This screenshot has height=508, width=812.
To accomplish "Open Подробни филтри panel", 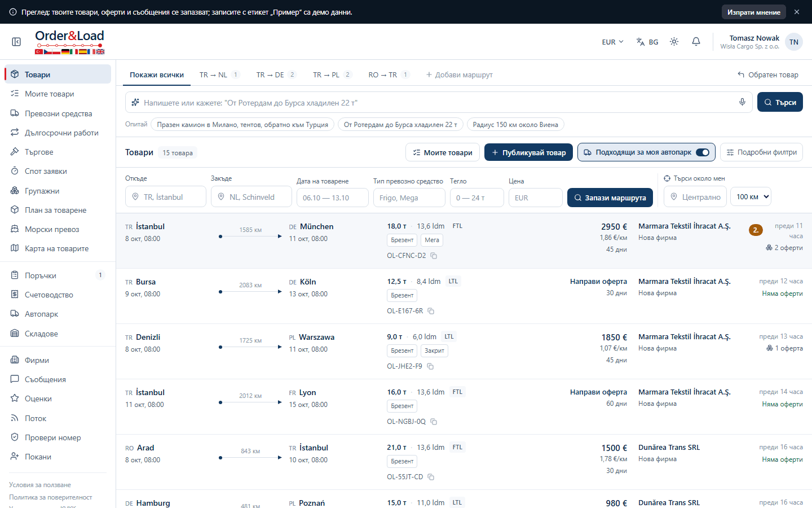I will pyautogui.click(x=761, y=152).
